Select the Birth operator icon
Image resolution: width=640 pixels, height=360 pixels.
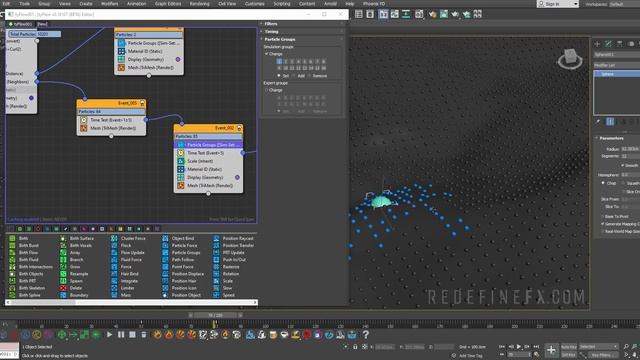(12, 238)
